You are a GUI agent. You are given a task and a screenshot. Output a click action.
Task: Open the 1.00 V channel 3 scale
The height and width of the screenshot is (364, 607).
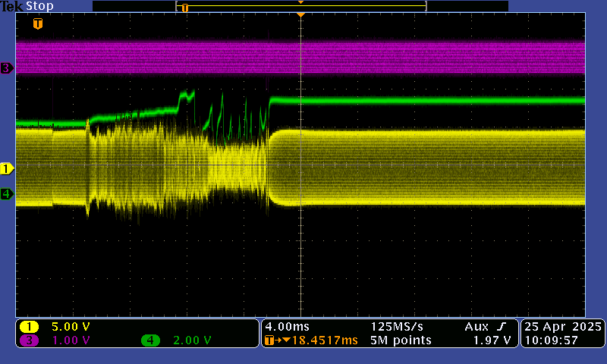tap(70, 340)
